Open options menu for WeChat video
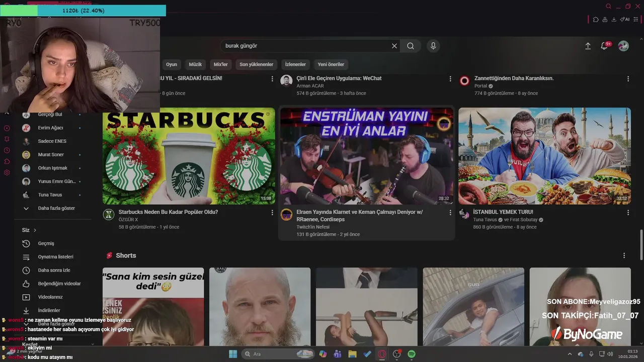The width and height of the screenshot is (644, 362). point(450,79)
